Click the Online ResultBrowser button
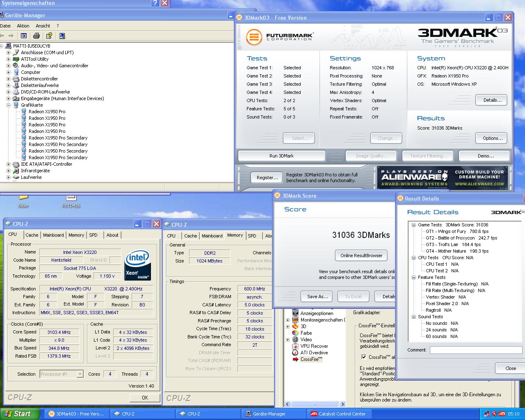The width and height of the screenshot is (525, 420). (361, 256)
